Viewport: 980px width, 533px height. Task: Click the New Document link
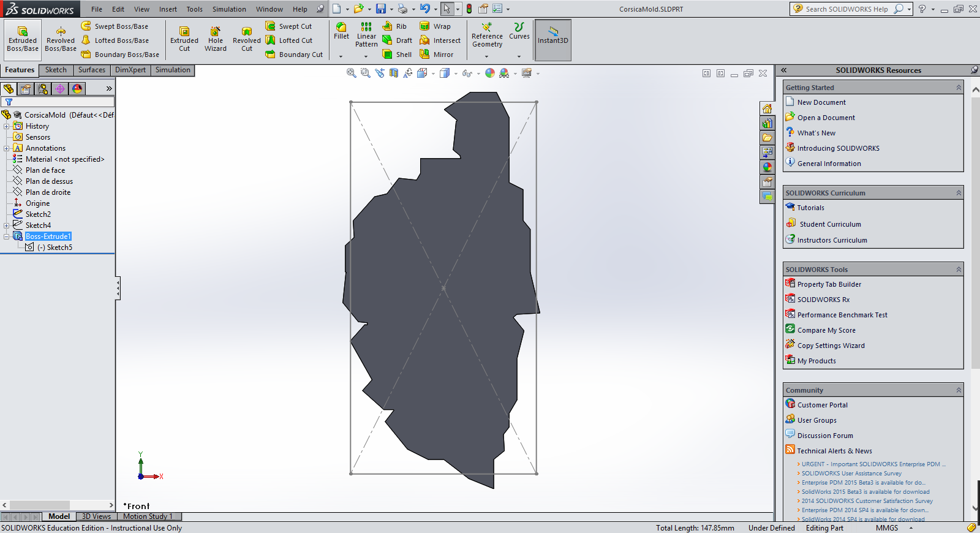tap(821, 102)
